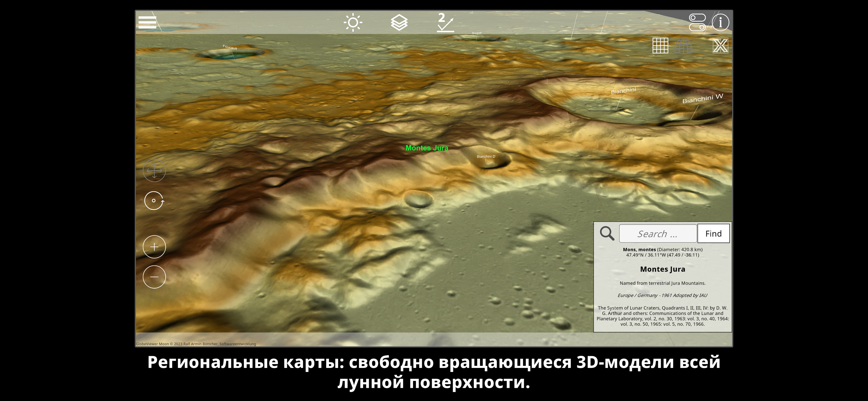Click the crossed X tool icon
Viewport: 868px width, 401px height.
721,46
